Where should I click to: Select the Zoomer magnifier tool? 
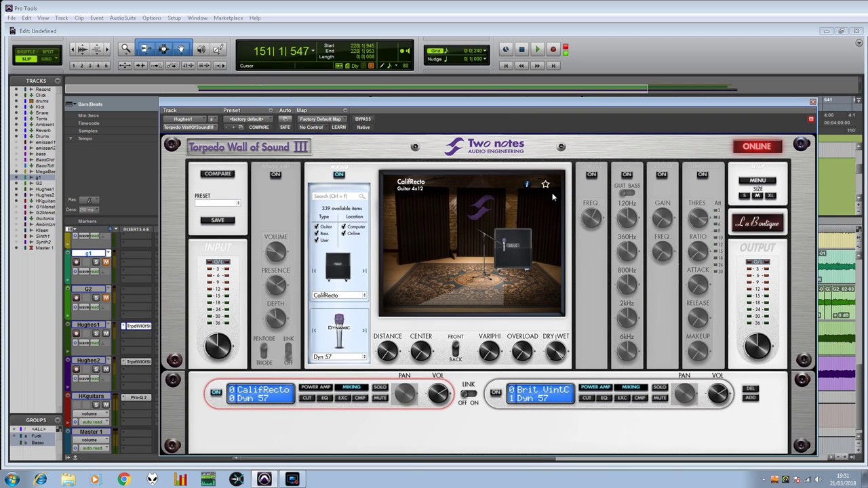(x=125, y=49)
